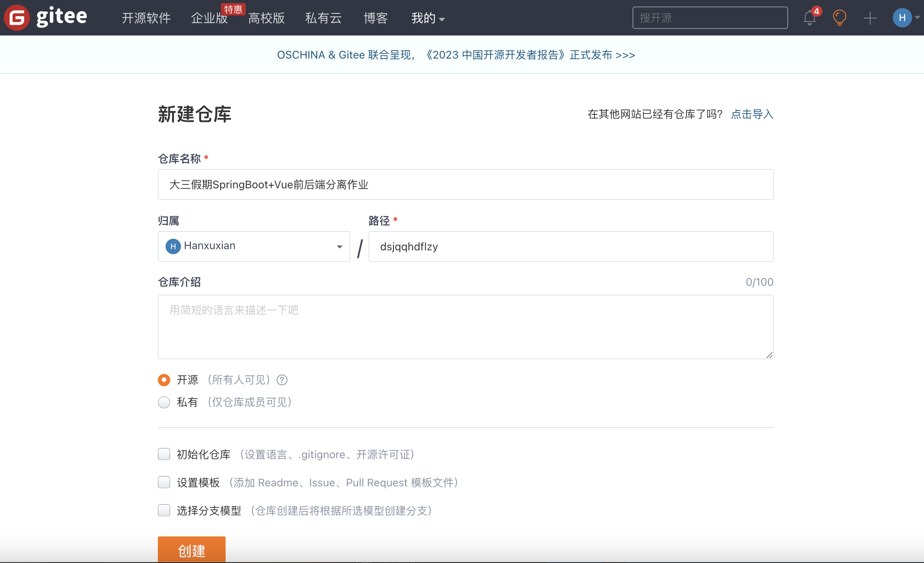Expand the 我的 menu dropdown

(x=428, y=18)
